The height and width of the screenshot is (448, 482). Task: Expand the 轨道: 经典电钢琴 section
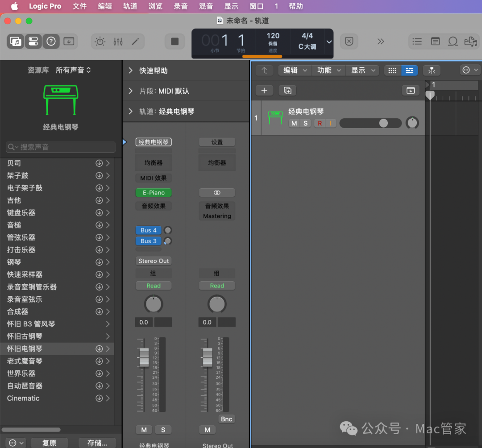(131, 111)
